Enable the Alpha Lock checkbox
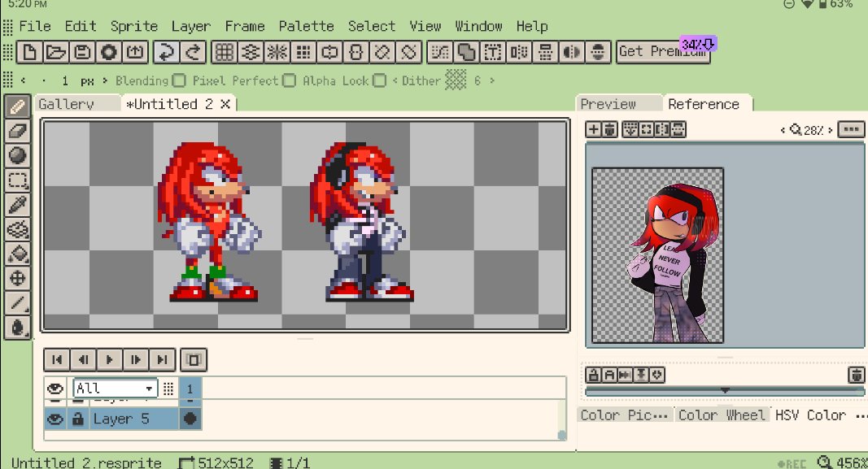The width and height of the screenshot is (868, 469). pos(379,80)
